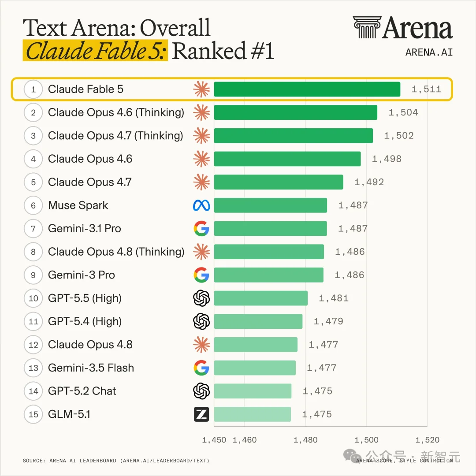Click the Anthropic logo beside Claude Fable 5
This screenshot has width=476, height=476.
[x=201, y=89]
